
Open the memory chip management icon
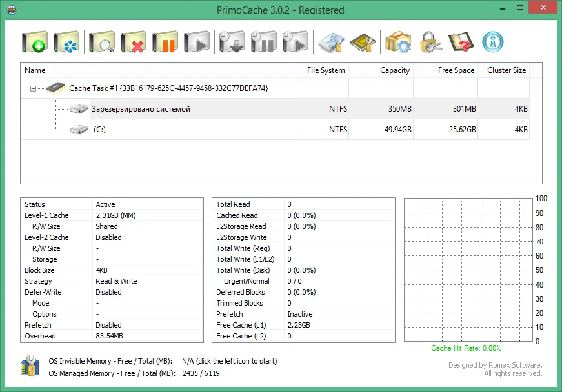pyautogui.click(x=363, y=43)
